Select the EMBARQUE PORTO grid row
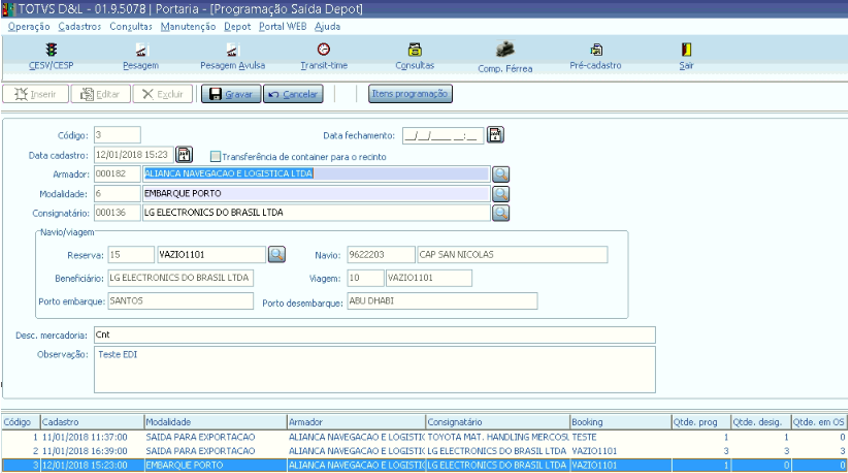Image resolution: width=848 pixels, height=473 pixels. point(424,465)
